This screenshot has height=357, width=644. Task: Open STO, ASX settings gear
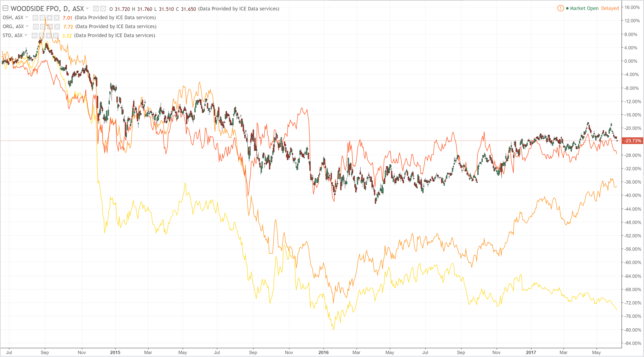pyautogui.click(x=41, y=35)
